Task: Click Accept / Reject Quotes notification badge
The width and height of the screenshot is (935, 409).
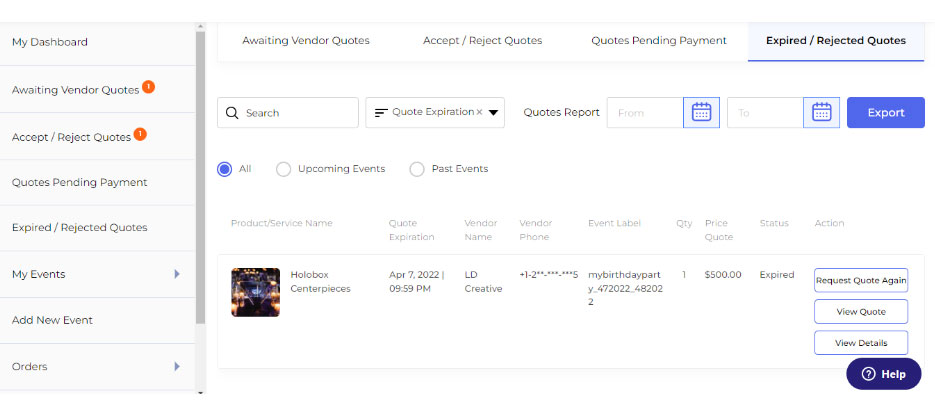Action: [140, 134]
